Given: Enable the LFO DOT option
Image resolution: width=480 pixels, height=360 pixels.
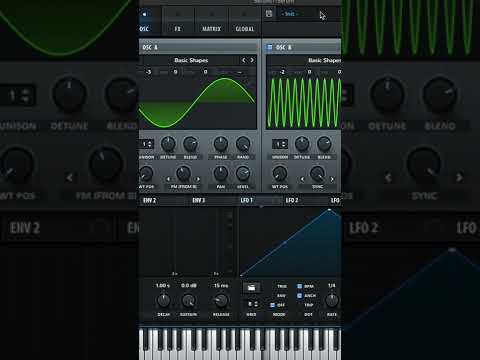Looking at the screenshot, I should pyautogui.click(x=308, y=314).
